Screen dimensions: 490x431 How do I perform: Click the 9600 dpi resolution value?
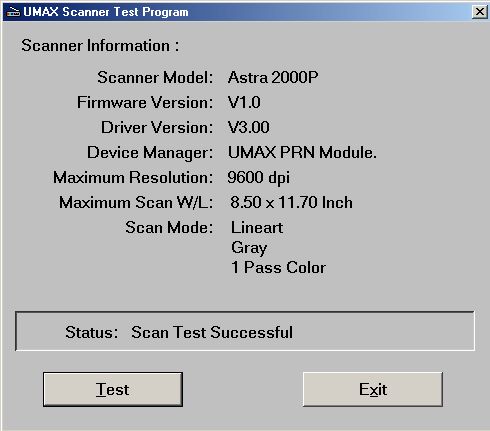[x=258, y=177]
